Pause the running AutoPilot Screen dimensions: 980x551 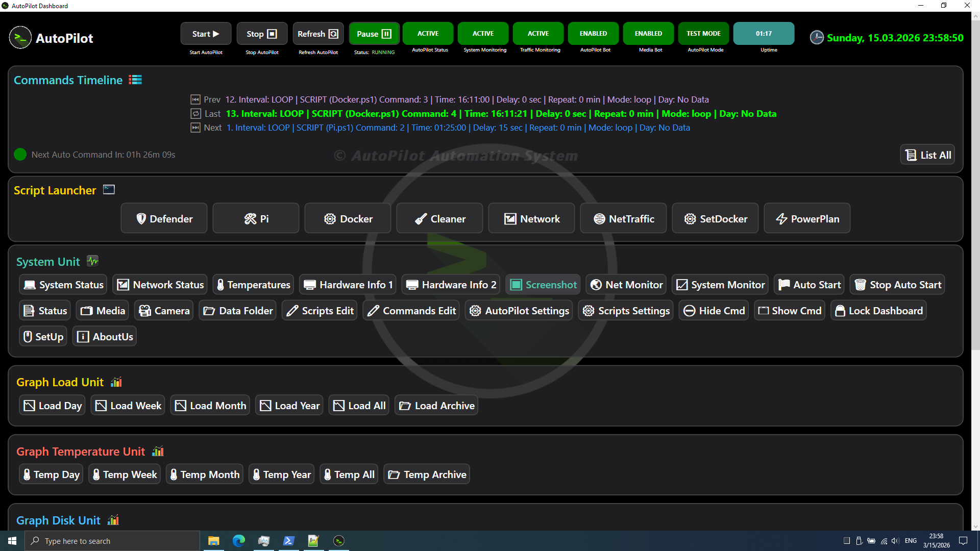coord(374,34)
